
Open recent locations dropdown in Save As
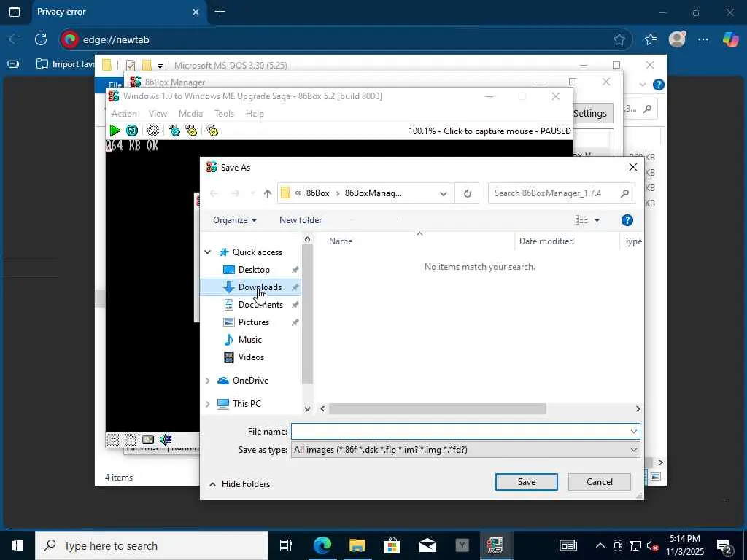pyautogui.click(x=252, y=193)
